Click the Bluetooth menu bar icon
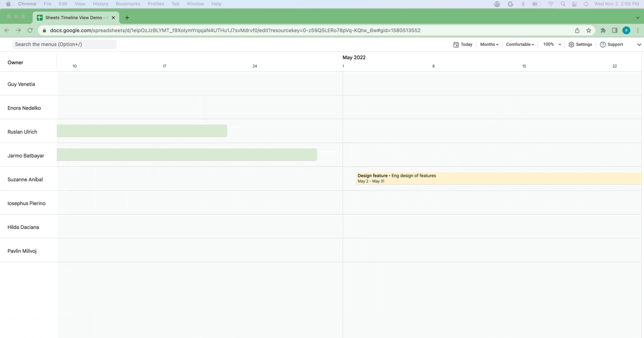The image size is (644, 338). coord(523,4)
